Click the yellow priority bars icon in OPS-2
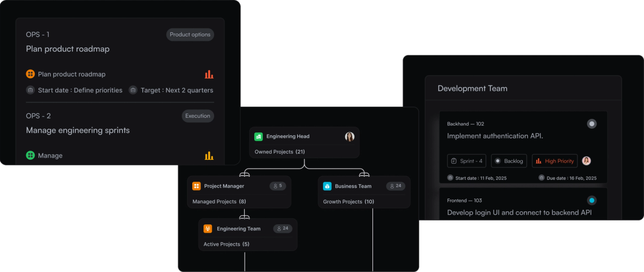Viewport: 644px width, 272px height. [209, 156]
